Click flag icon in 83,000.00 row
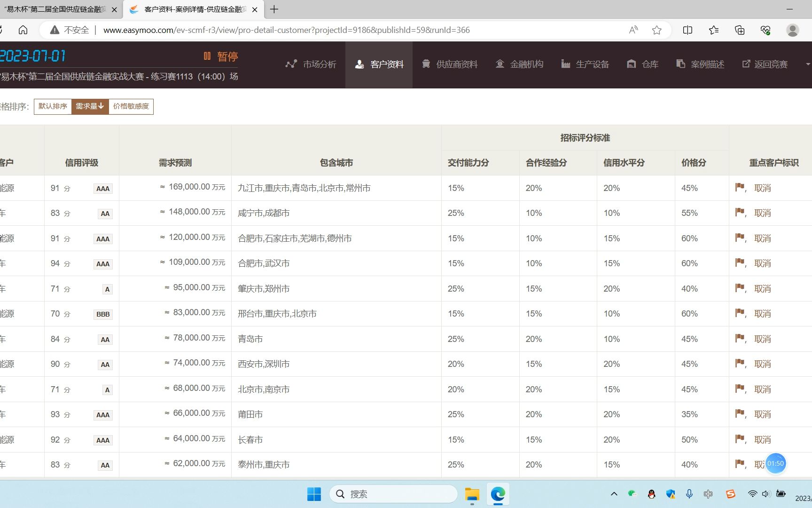This screenshot has width=812, height=508. tap(740, 313)
